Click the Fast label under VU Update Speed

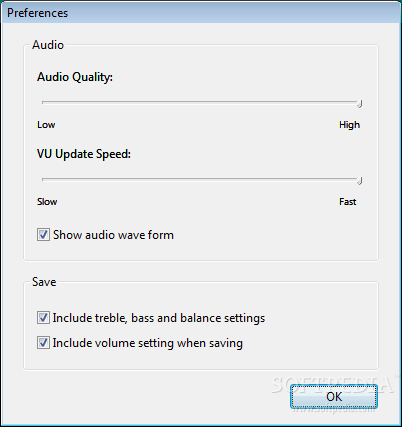[348, 202]
